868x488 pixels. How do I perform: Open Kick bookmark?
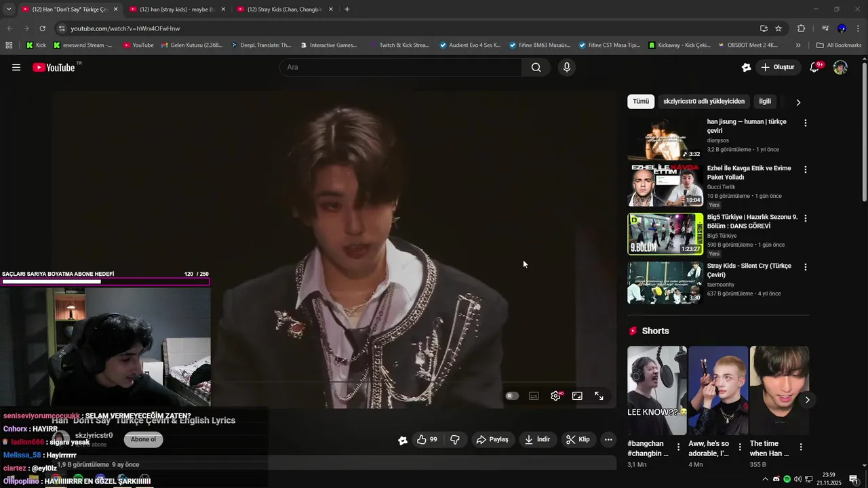click(x=36, y=45)
